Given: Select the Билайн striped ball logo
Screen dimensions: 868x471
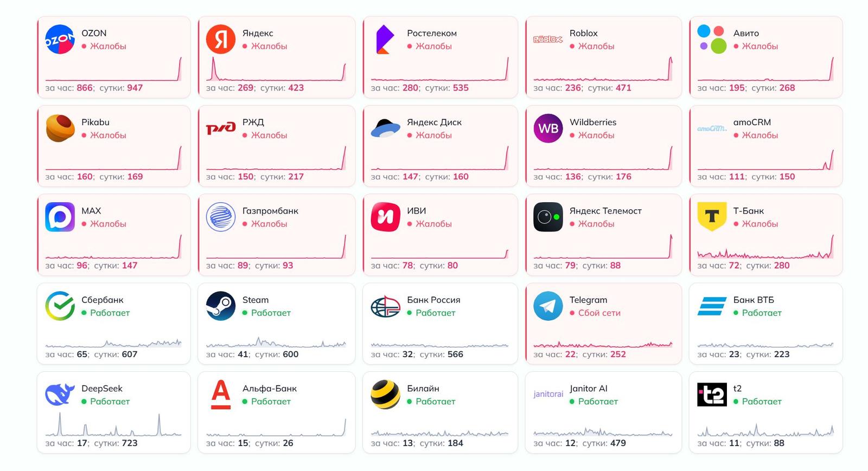Looking at the screenshot, I should (x=385, y=395).
